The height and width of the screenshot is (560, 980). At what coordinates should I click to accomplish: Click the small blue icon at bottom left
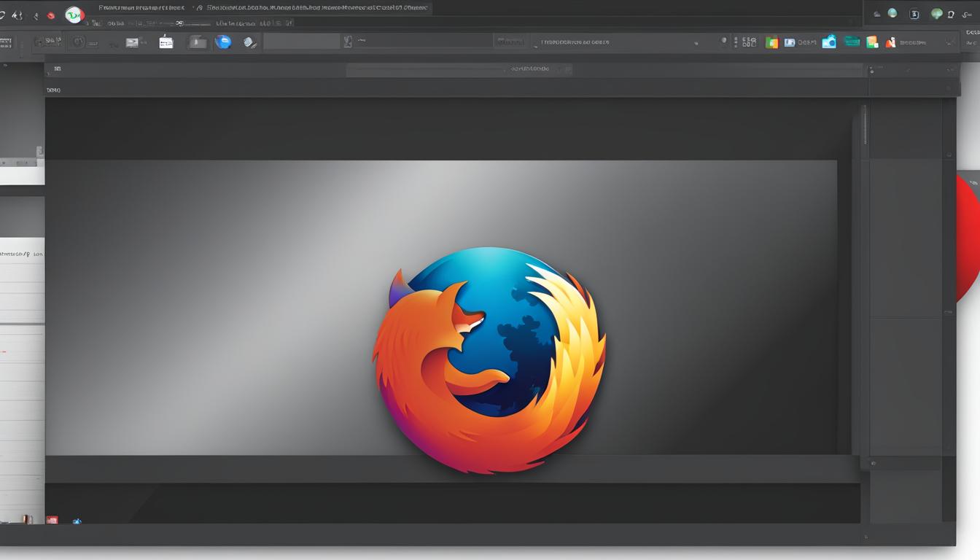click(77, 521)
